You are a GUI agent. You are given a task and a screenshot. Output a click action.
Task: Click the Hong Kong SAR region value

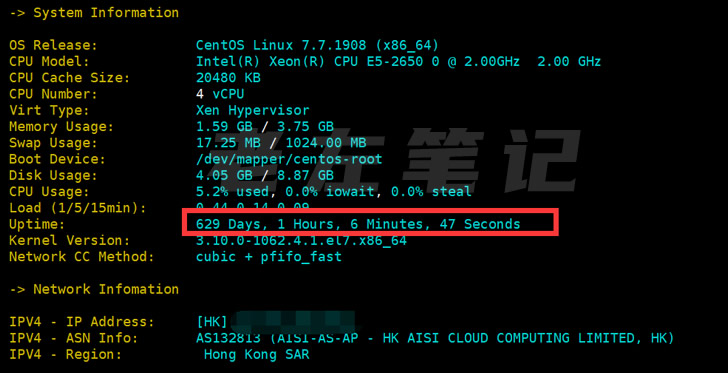click(x=257, y=355)
